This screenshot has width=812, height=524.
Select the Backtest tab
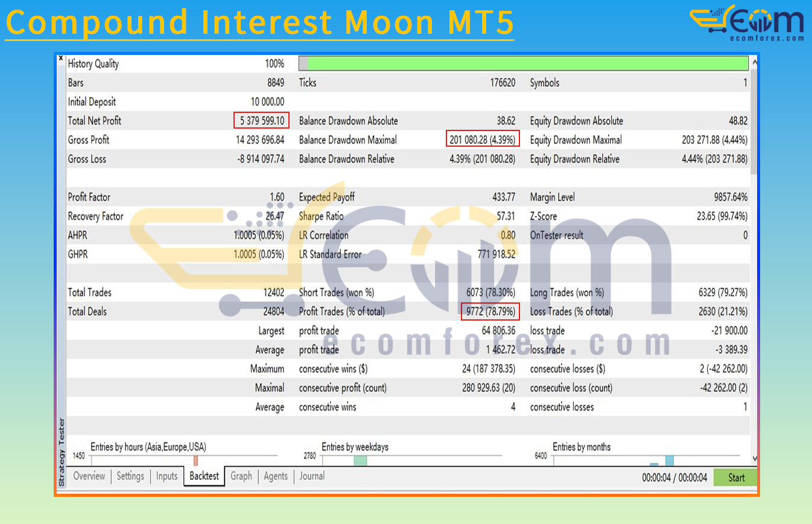point(205,476)
